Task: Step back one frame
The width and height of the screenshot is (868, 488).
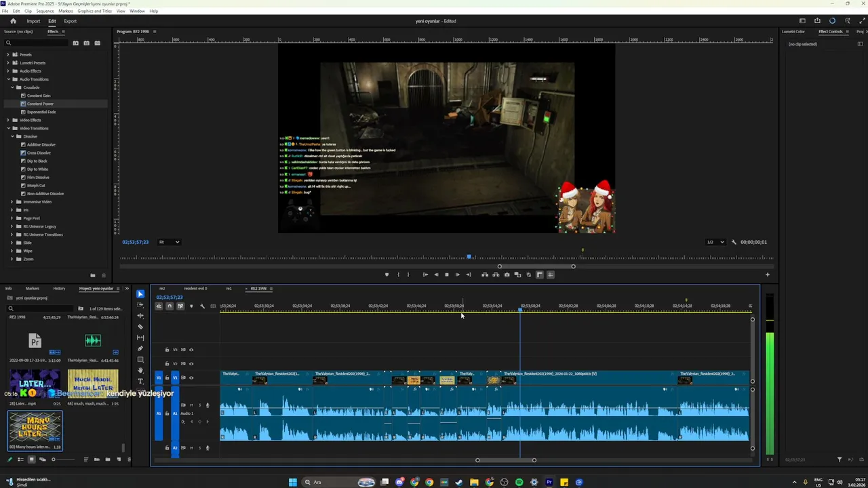Action: (436, 274)
